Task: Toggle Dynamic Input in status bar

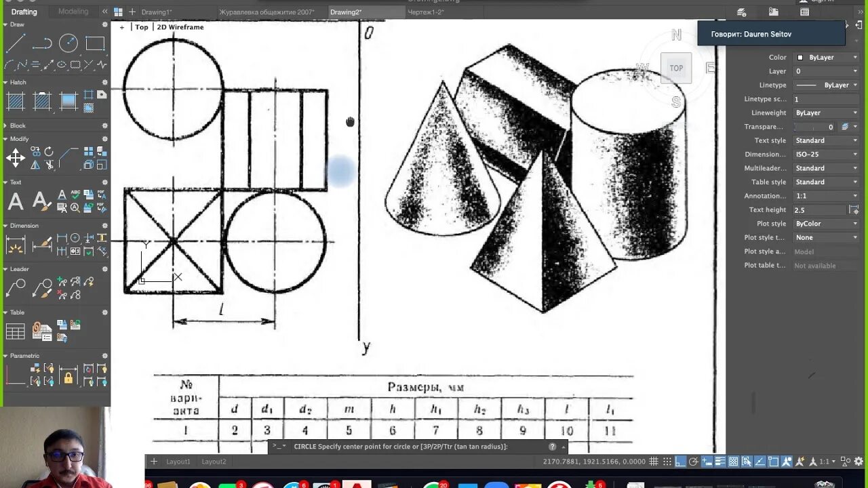Action: pyautogui.click(x=707, y=462)
